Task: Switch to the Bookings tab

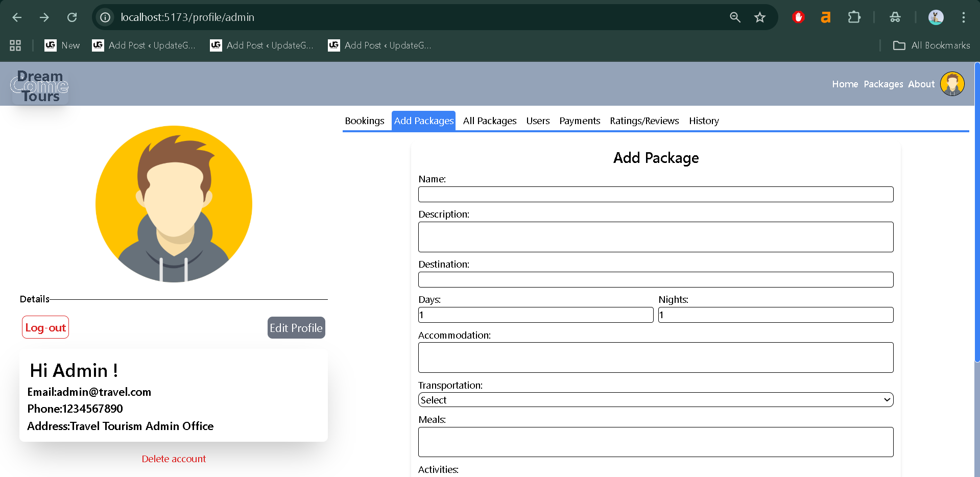Action: point(364,121)
